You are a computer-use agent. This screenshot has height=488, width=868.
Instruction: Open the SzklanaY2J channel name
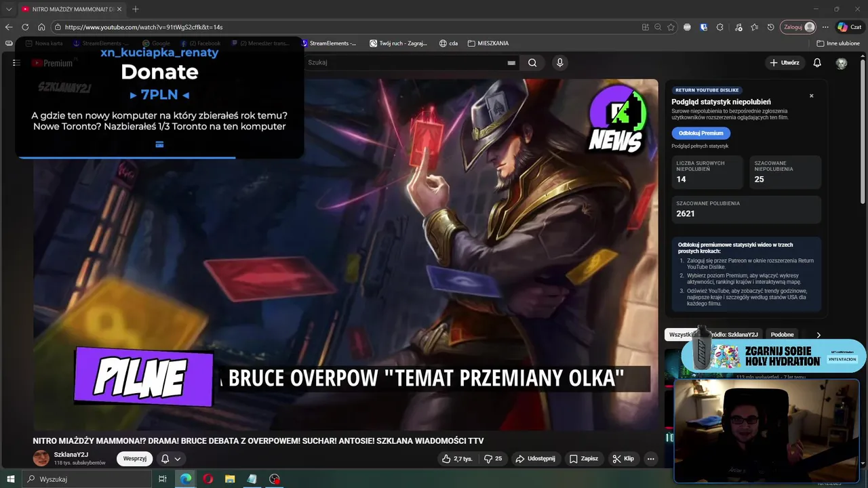[71, 454]
